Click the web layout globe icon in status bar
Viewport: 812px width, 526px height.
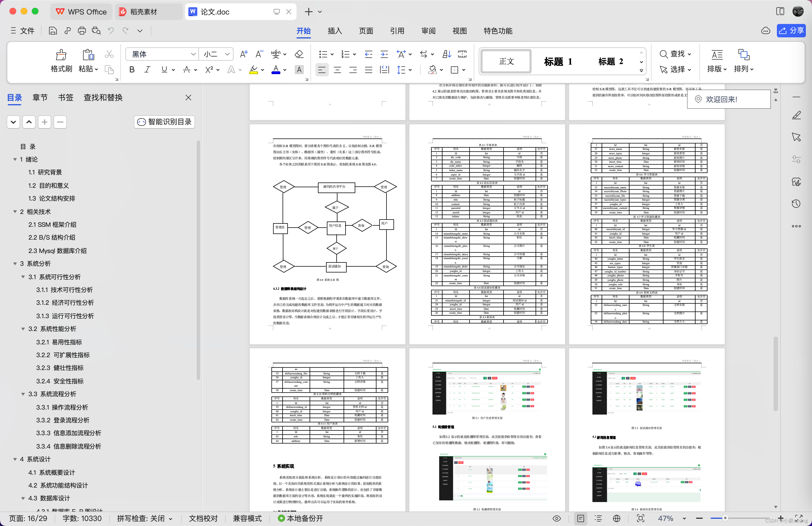point(616,518)
